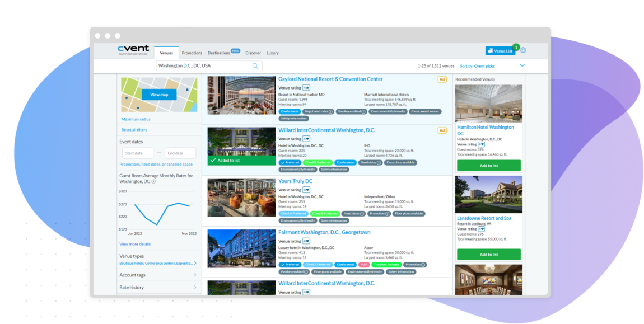Add Hamilton Hotel Washington DC to list

[x=488, y=166]
